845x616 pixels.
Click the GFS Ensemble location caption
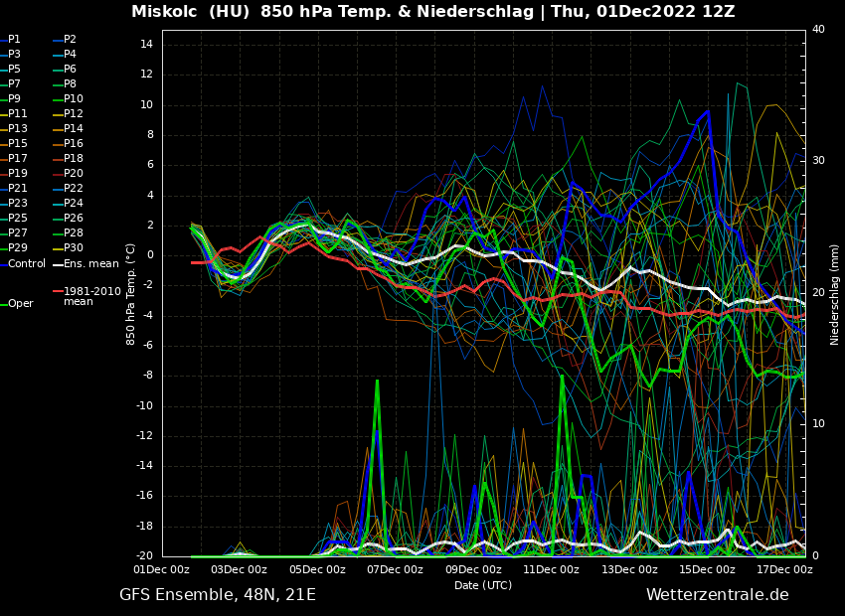pos(217,595)
